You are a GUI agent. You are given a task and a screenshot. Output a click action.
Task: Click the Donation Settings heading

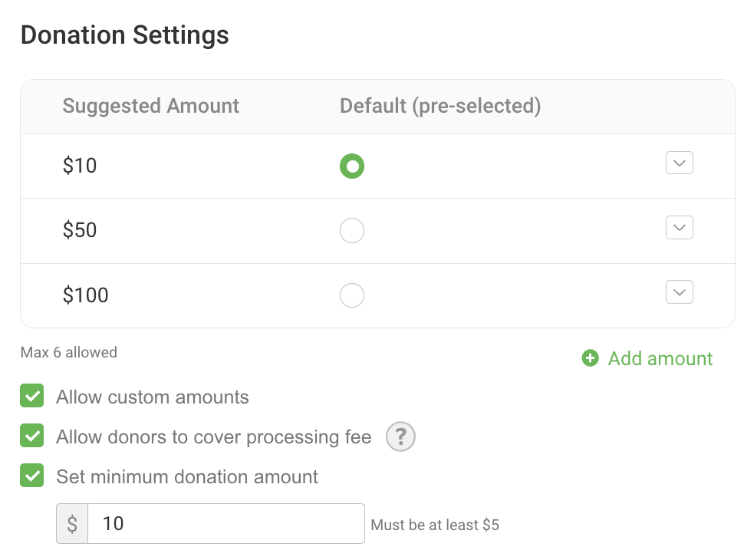[x=125, y=35]
